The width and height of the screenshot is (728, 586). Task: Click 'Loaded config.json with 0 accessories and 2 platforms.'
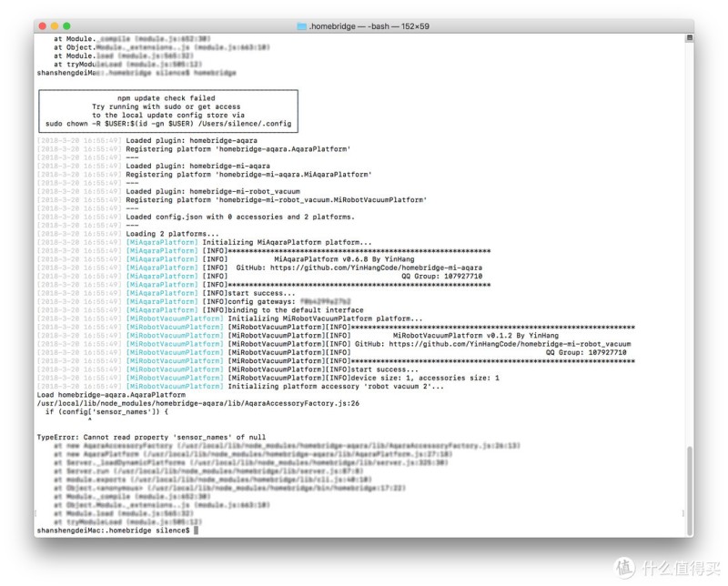[x=240, y=217]
